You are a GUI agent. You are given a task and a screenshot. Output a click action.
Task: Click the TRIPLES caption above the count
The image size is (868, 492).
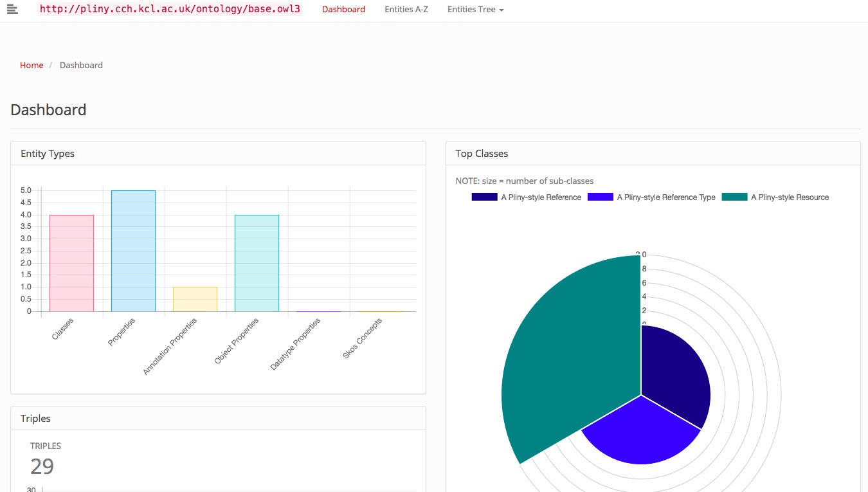pos(46,446)
